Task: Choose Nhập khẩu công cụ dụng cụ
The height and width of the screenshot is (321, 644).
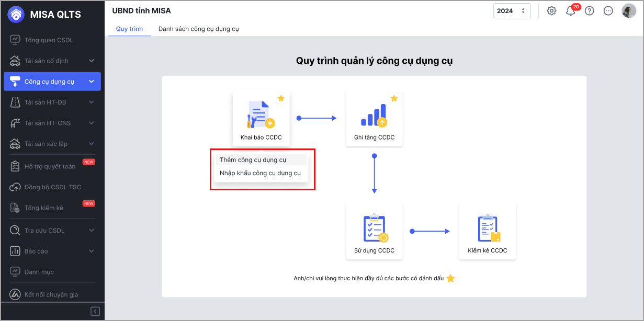Action: (x=260, y=173)
